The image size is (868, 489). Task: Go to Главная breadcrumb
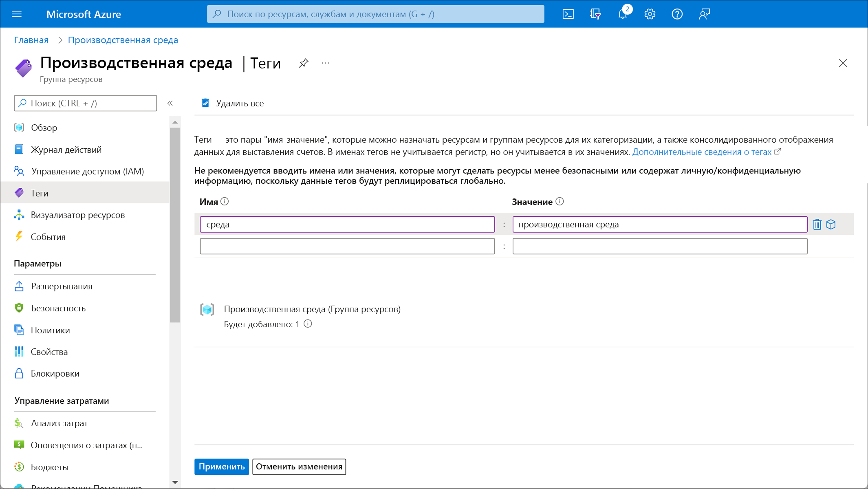click(31, 40)
